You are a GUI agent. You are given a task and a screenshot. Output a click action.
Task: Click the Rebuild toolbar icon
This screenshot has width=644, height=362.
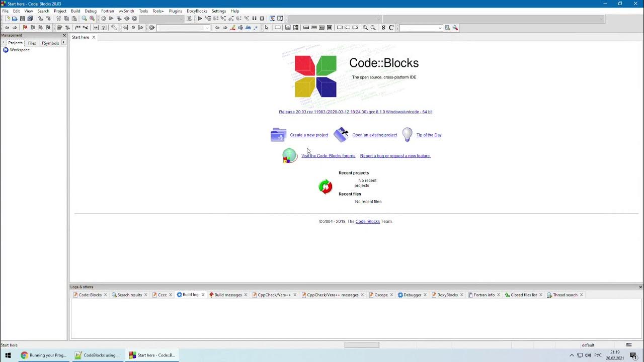127,19
